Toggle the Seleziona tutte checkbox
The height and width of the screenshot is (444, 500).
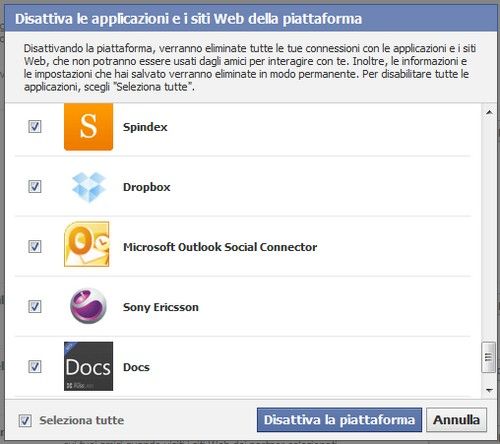[25, 421]
